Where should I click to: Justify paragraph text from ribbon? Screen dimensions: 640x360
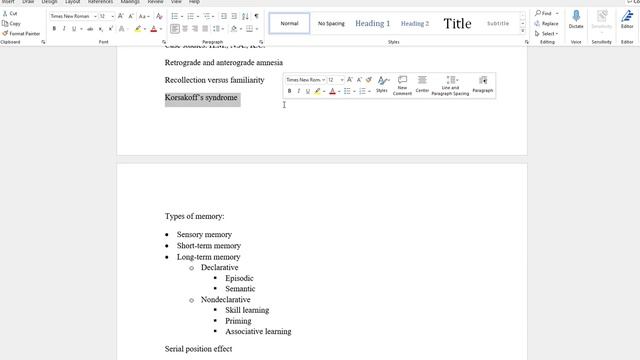[x=205, y=29]
